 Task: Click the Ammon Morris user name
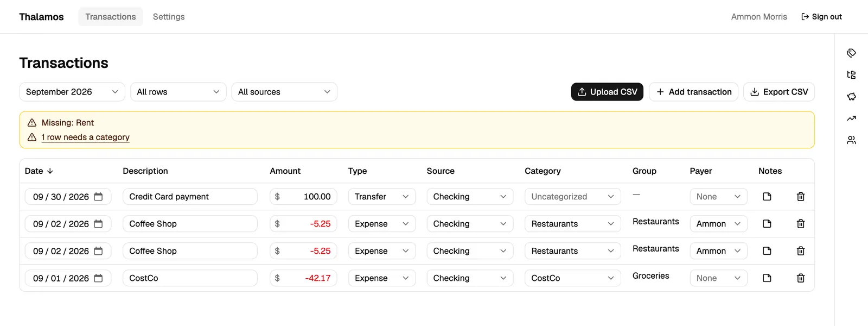pyautogui.click(x=759, y=17)
